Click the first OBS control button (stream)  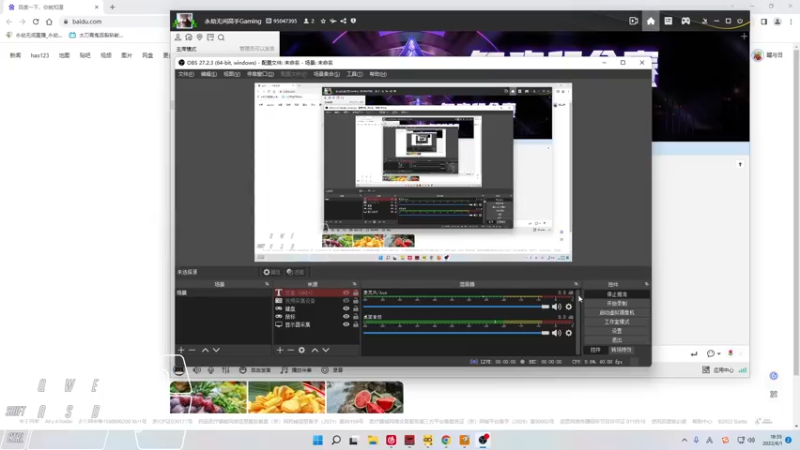pyautogui.click(x=617, y=294)
